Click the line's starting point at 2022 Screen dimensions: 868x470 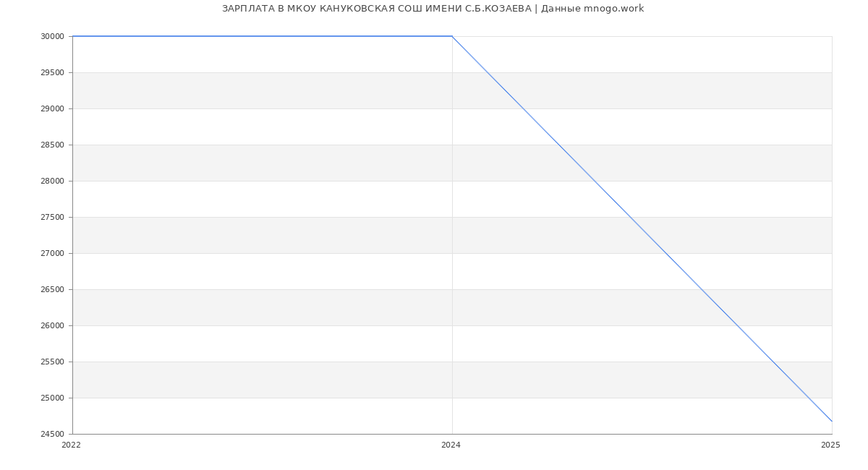pyautogui.click(x=73, y=36)
